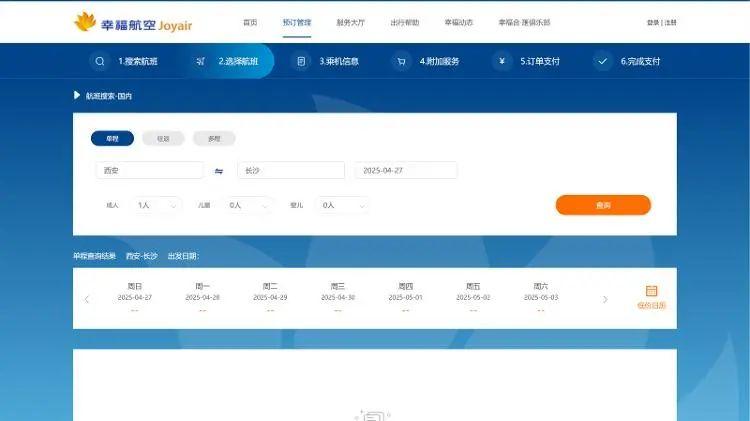
Task: Open the 服务大厅 service menu
Action: click(x=351, y=22)
